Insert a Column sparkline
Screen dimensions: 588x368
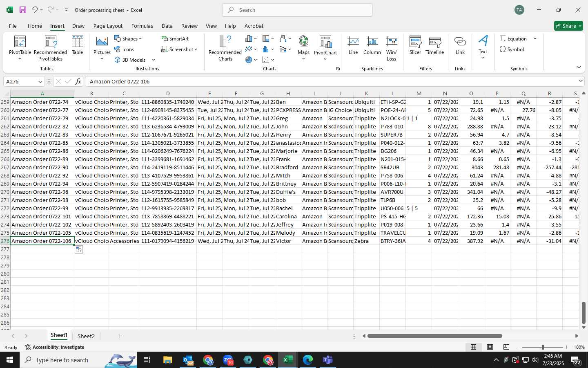372,45
